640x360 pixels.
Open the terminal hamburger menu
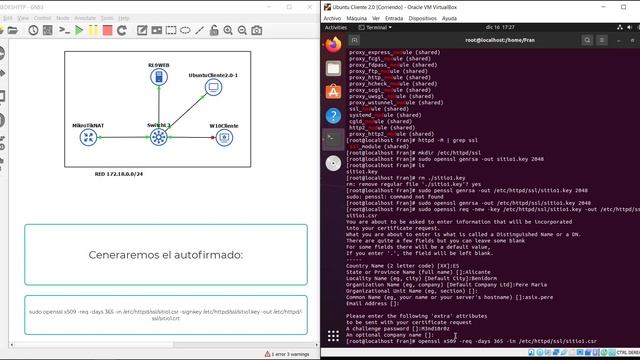602,40
